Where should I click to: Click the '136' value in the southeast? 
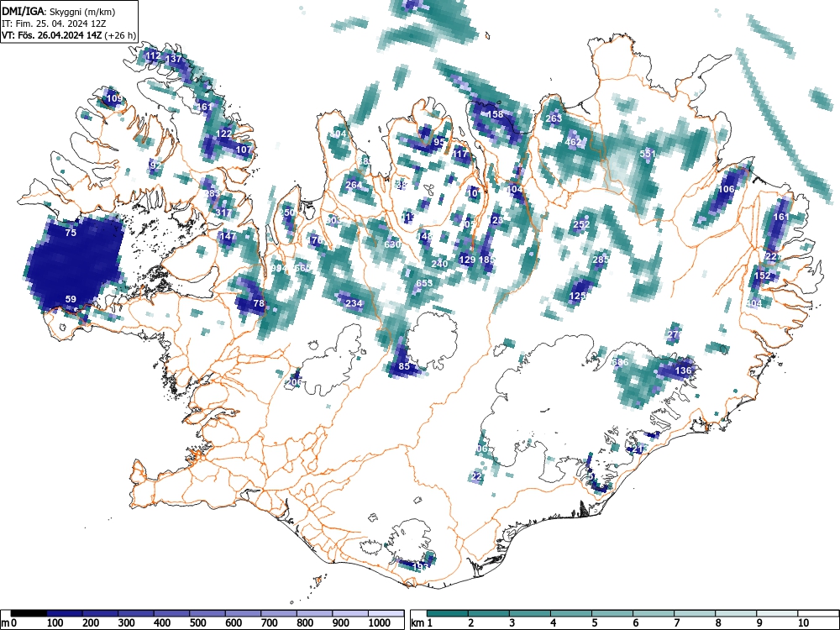(684, 370)
